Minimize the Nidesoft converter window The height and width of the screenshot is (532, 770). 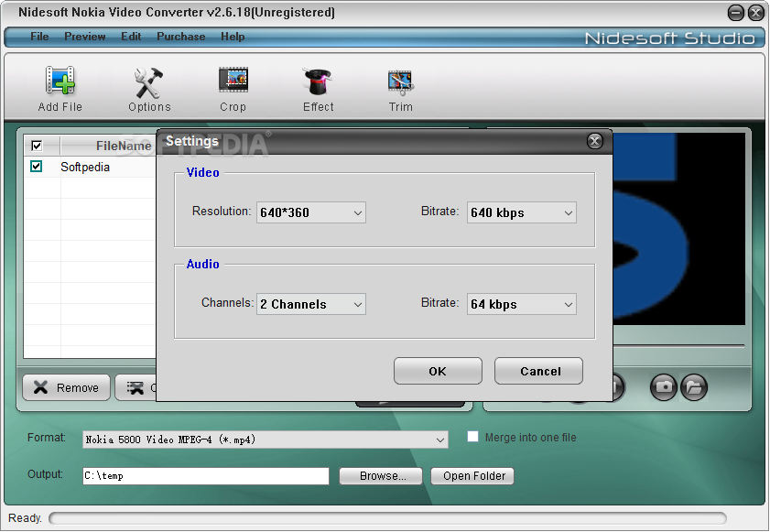click(735, 13)
